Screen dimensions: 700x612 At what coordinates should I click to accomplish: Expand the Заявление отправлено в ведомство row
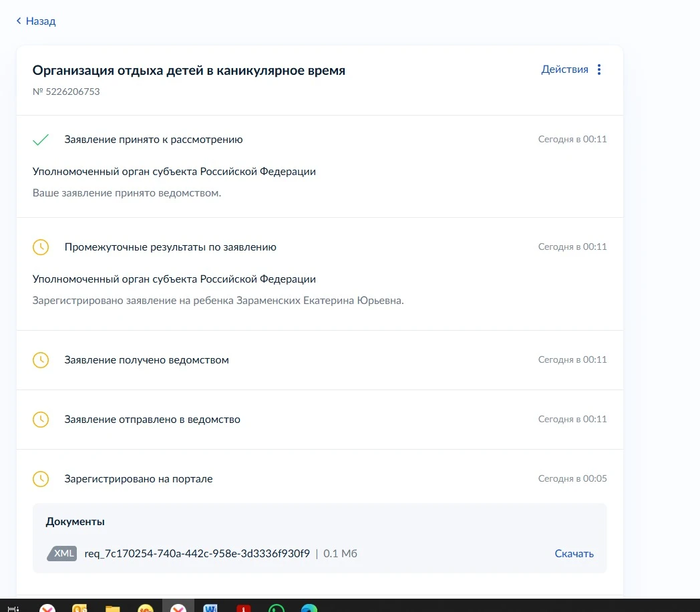coord(152,420)
